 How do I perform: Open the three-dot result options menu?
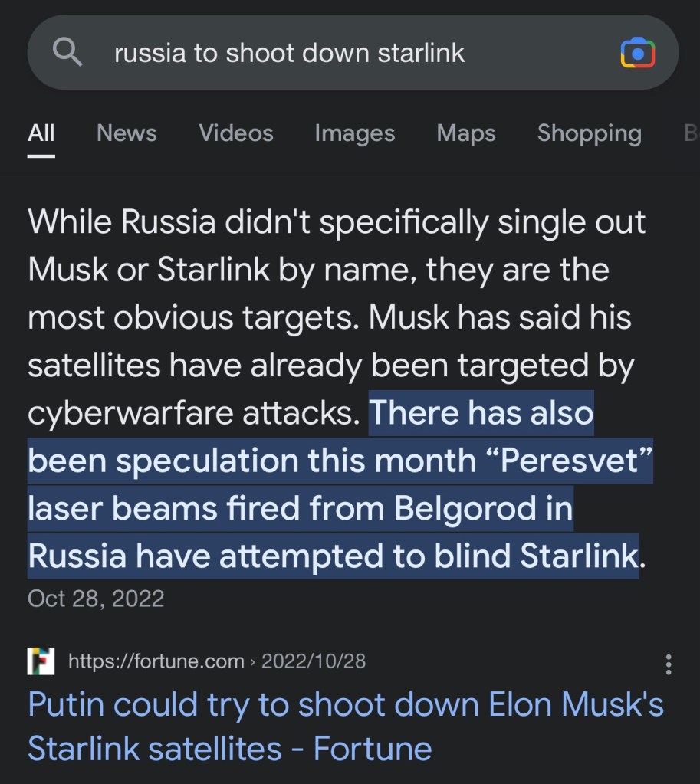669,664
